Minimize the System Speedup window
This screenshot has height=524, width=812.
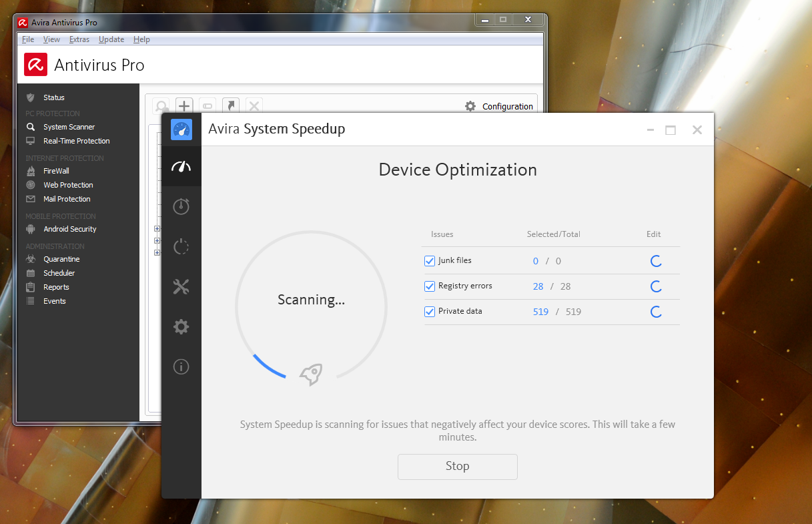[x=651, y=130]
